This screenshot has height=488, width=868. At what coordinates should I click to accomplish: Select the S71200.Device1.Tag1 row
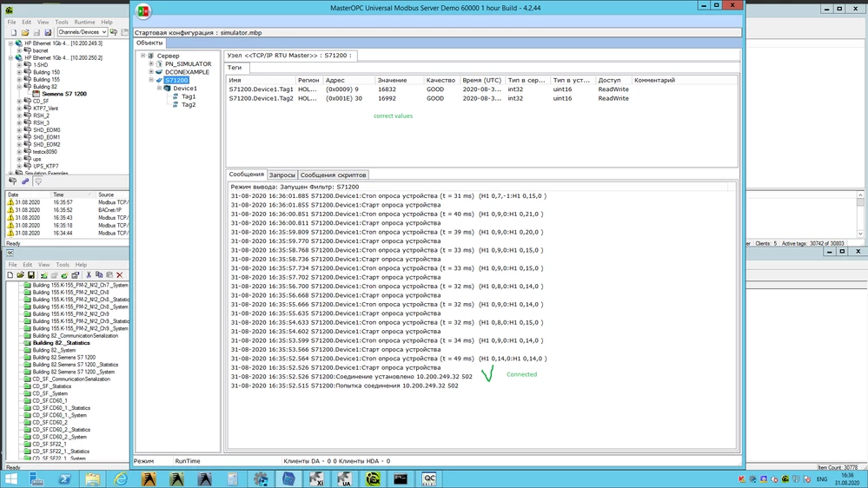481,89
